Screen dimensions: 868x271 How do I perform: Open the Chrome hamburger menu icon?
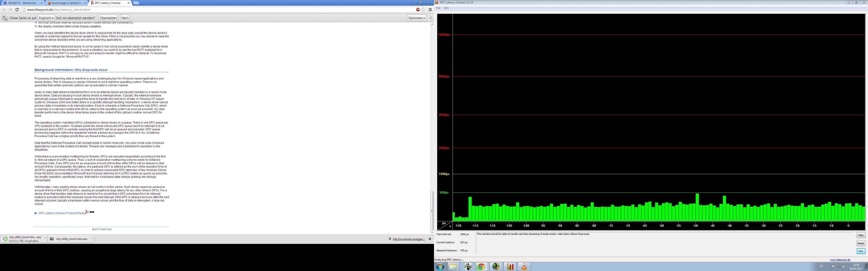(x=430, y=10)
